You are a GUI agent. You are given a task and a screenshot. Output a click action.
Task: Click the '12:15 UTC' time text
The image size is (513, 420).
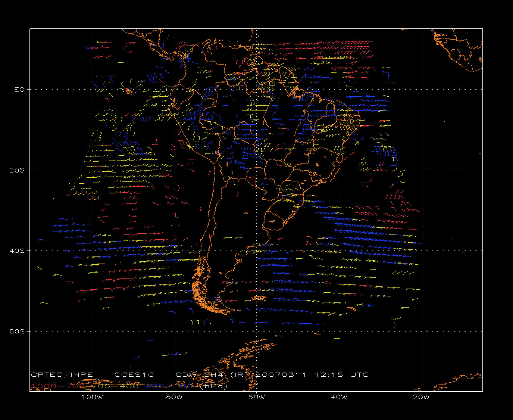click(342, 375)
